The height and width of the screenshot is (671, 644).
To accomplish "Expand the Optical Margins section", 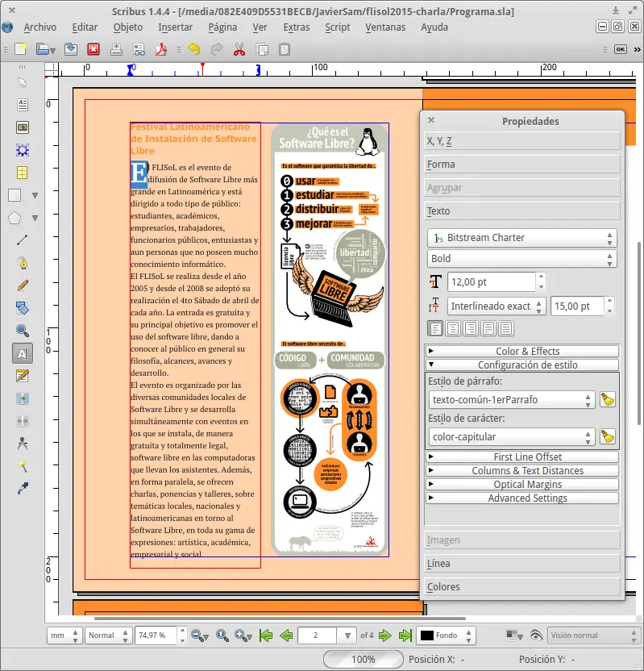I will [522, 484].
